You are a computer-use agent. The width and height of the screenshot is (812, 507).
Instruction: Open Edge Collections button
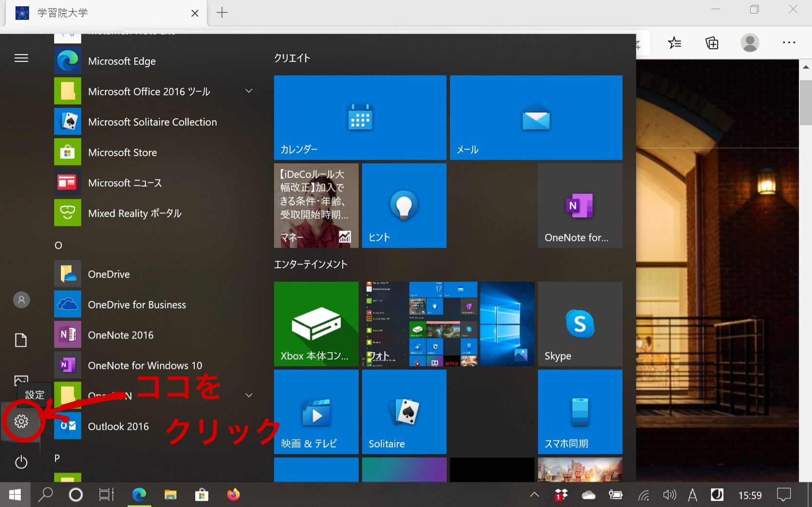[712, 43]
